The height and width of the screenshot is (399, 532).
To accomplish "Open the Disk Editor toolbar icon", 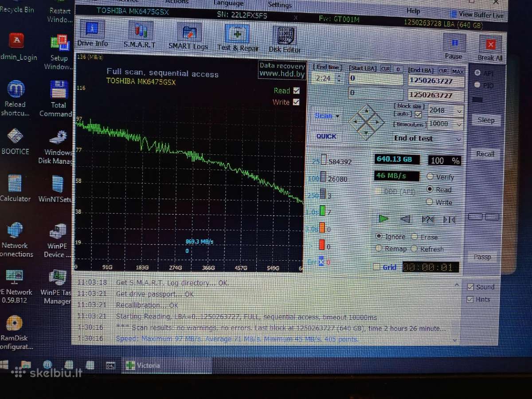I will pos(285,39).
